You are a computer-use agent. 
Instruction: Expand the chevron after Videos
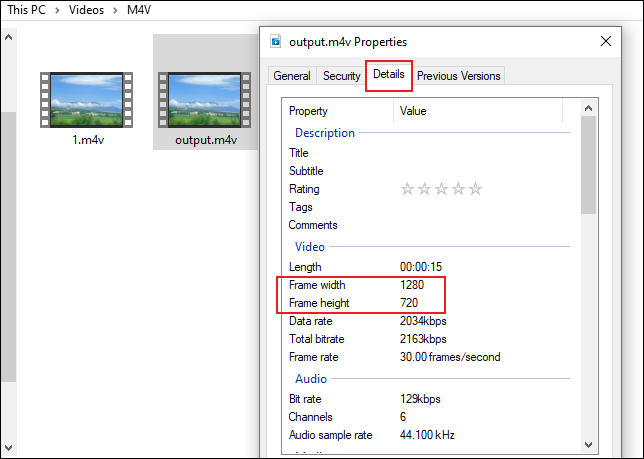[x=116, y=10]
